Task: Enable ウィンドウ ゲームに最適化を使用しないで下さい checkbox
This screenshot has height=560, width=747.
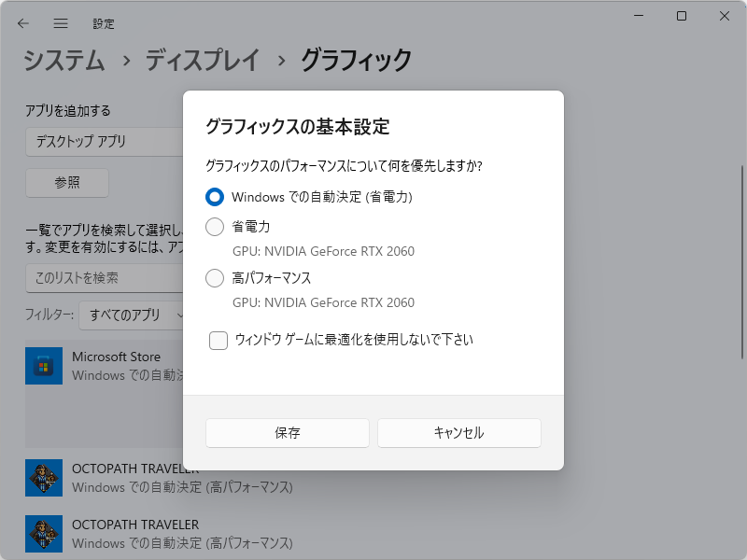Action: coord(218,340)
